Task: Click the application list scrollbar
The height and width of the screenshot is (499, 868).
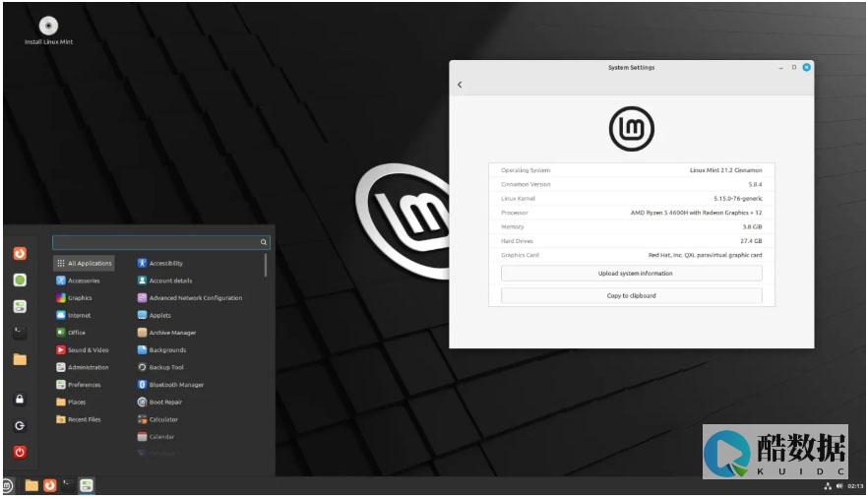Action: [x=266, y=266]
